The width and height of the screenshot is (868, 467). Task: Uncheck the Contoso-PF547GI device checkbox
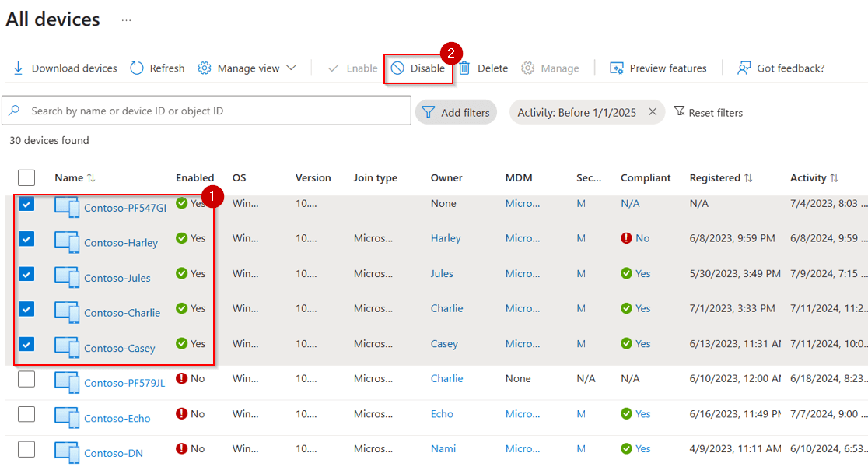26,203
